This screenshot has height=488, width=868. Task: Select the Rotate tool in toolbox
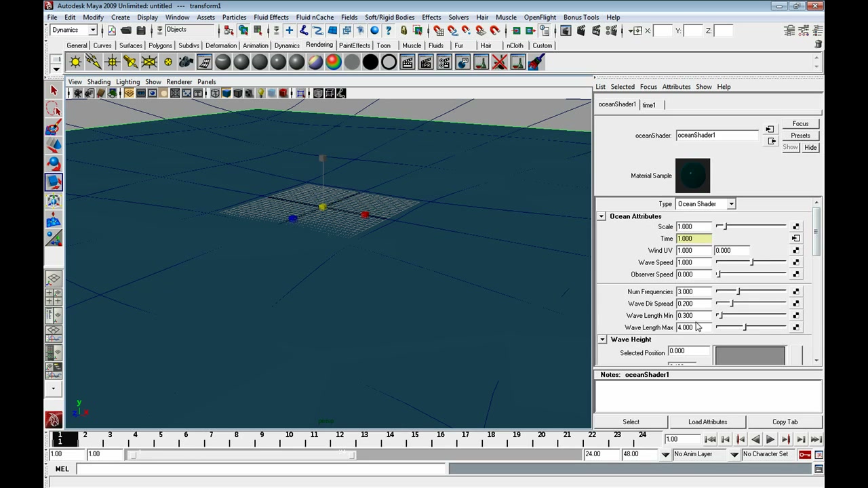(54, 164)
